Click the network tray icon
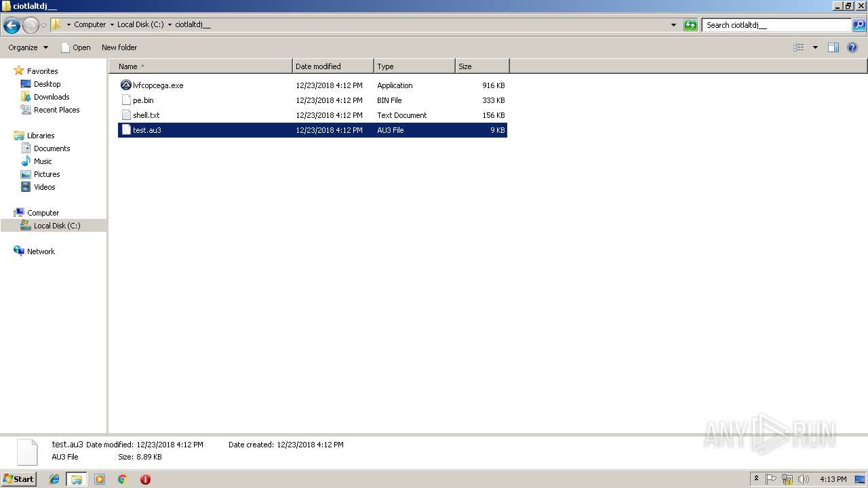This screenshot has height=488, width=868. (787, 479)
